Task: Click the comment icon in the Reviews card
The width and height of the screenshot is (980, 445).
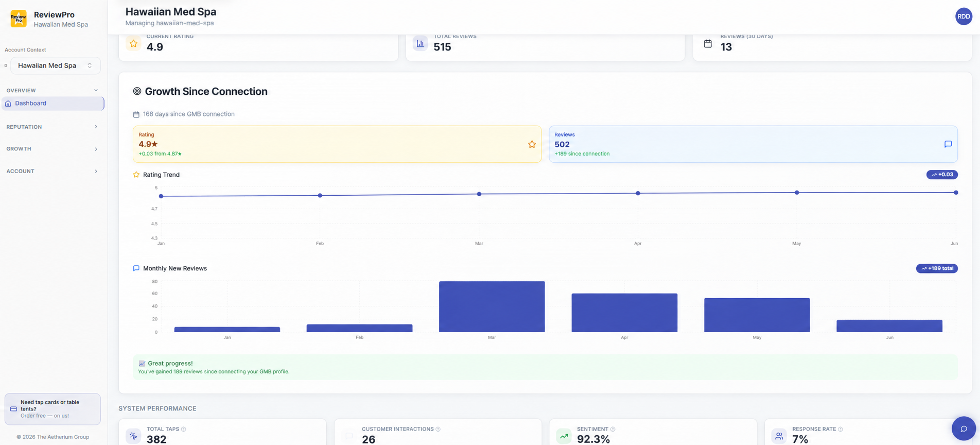Action: tap(948, 144)
